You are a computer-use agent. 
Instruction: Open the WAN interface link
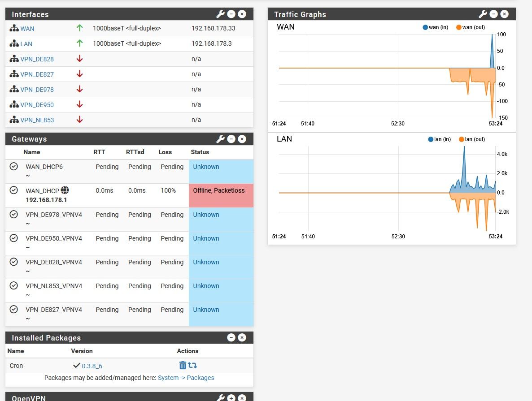pyautogui.click(x=27, y=29)
